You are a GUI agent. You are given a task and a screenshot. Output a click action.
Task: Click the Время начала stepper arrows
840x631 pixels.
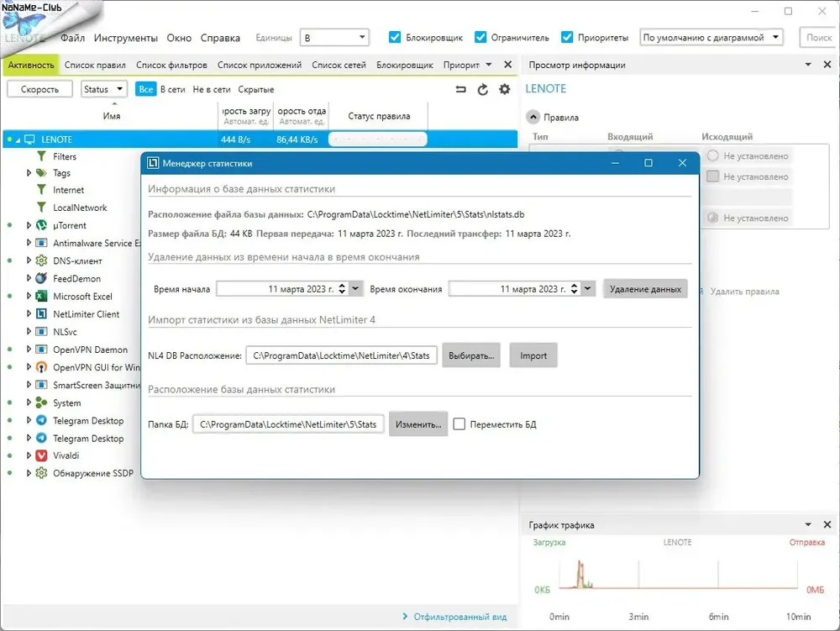pos(342,289)
